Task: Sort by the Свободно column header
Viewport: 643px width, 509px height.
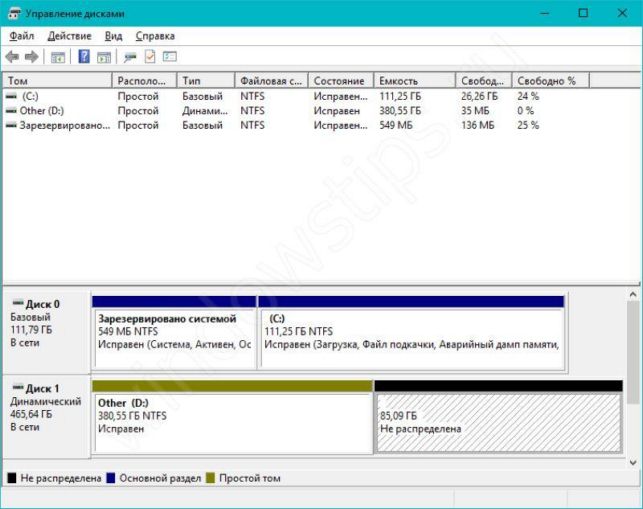Action: (484, 81)
